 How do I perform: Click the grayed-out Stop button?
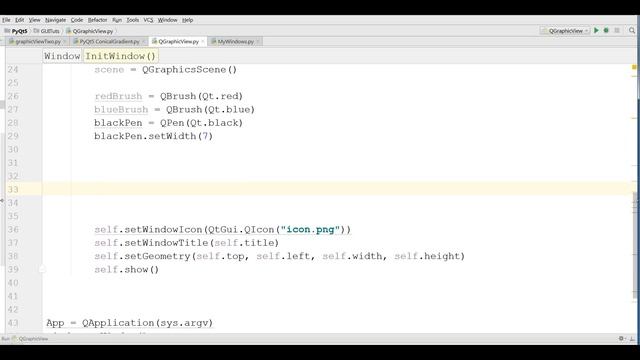[x=617, y=31]
